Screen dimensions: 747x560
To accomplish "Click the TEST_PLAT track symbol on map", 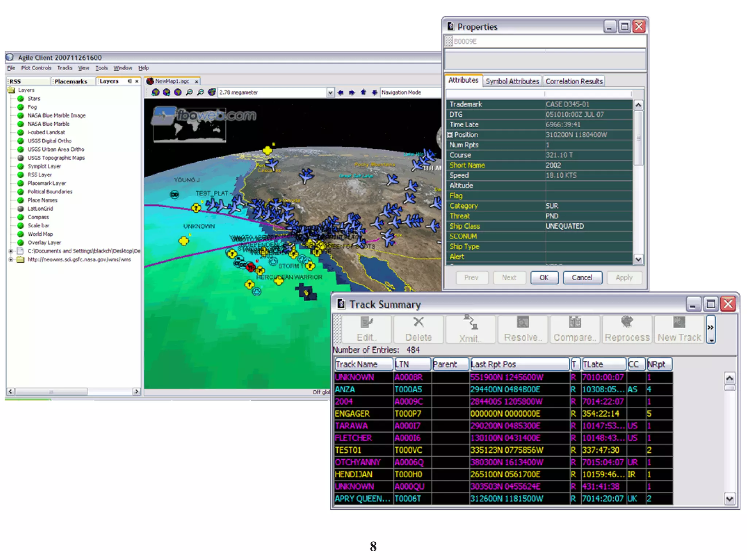I will 196,208.
